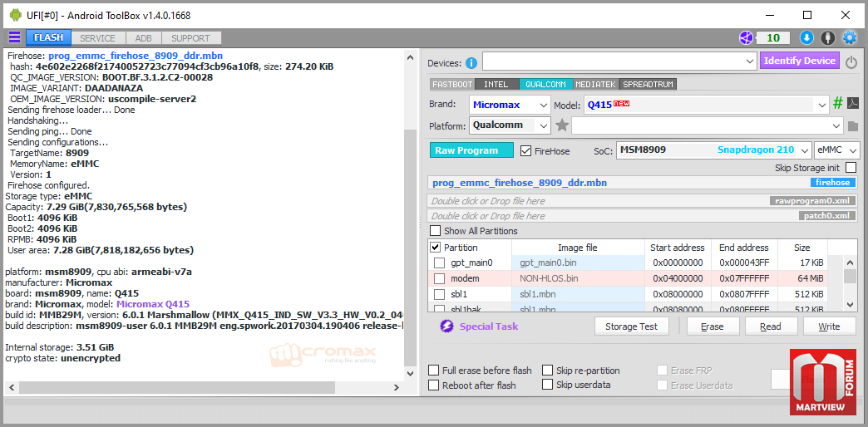This screenshot has width=868, height=427.
Task: Open the Platform dropdown showing Qualcomm
Action: [544, 125]
